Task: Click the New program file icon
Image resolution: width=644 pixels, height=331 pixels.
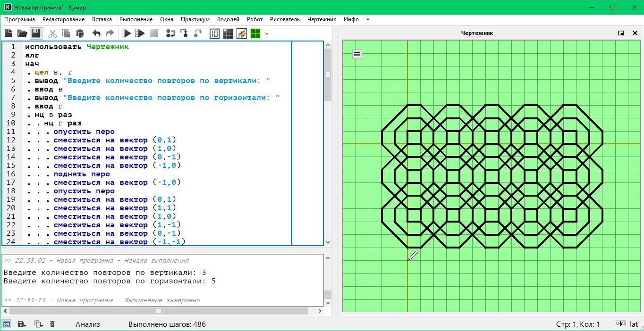Action: point(8,33)
